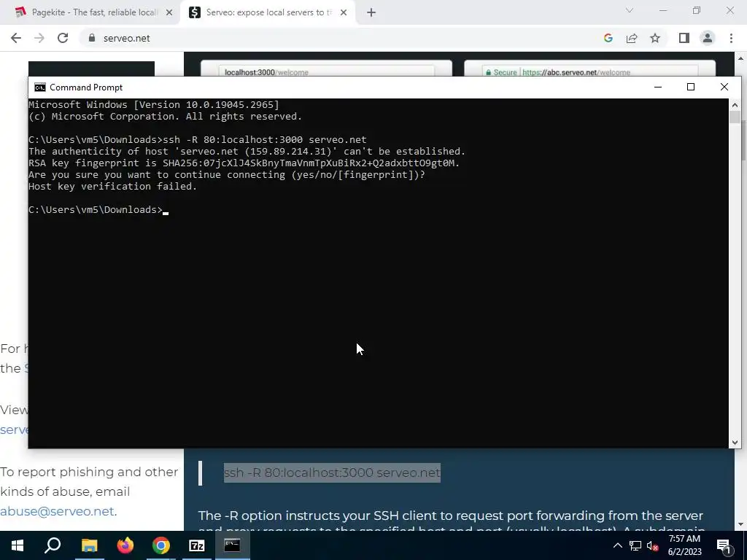747x560 pixels.
Task: Open the taskbar clock and date
Action: [684, 545]
